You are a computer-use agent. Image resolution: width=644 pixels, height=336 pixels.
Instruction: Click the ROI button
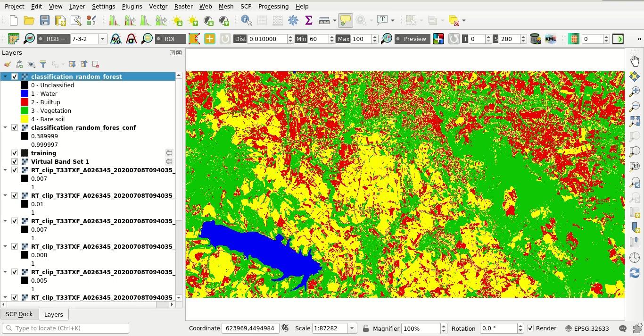(171, 39)
